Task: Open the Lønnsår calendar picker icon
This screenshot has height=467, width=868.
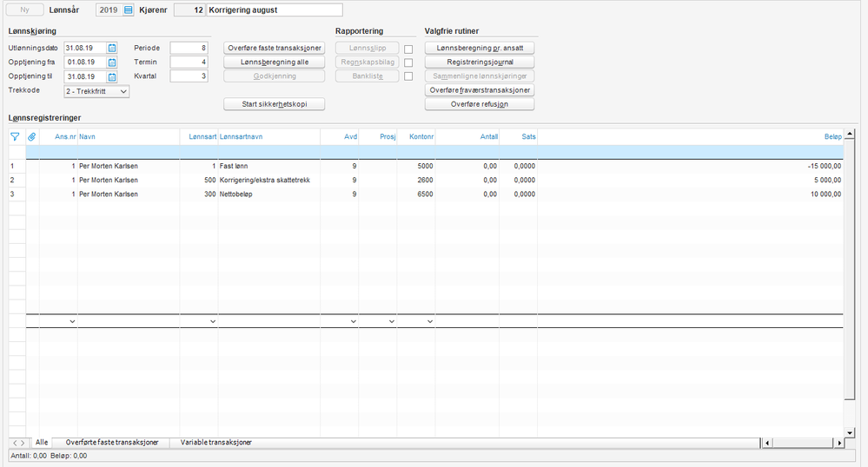Action: 128,10
